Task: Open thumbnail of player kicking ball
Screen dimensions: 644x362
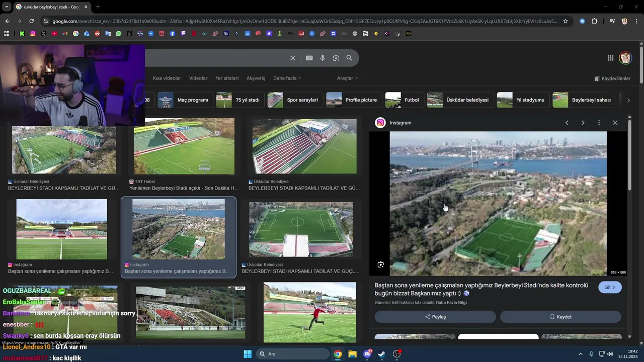Action: [309, 312]
